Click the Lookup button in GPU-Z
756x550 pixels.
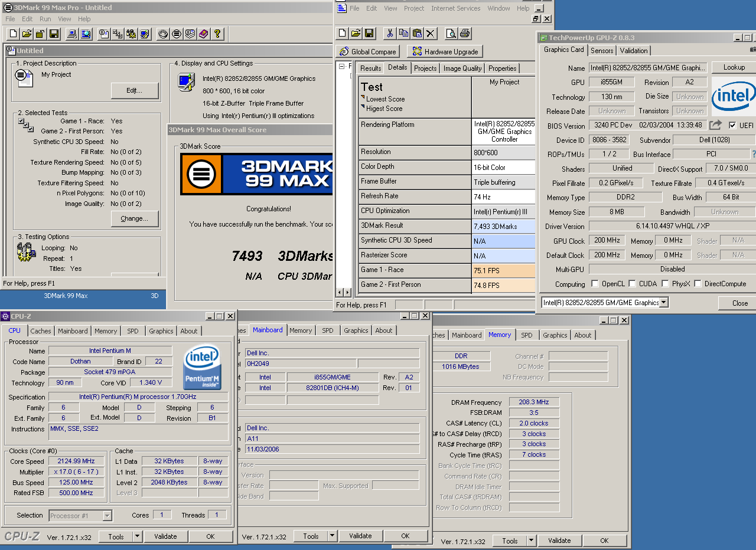coord(734,67)
